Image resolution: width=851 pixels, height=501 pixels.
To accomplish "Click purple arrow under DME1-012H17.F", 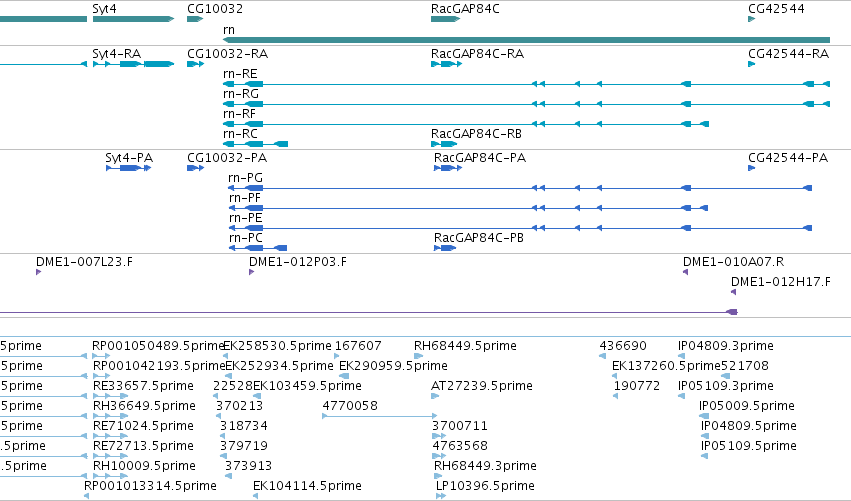I will point(733,292).
